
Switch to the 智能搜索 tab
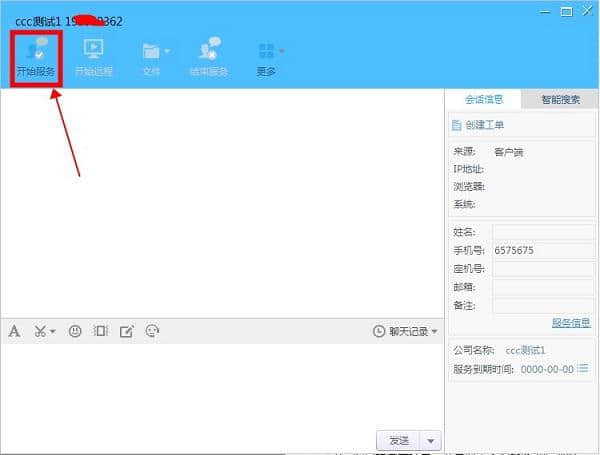559,99
